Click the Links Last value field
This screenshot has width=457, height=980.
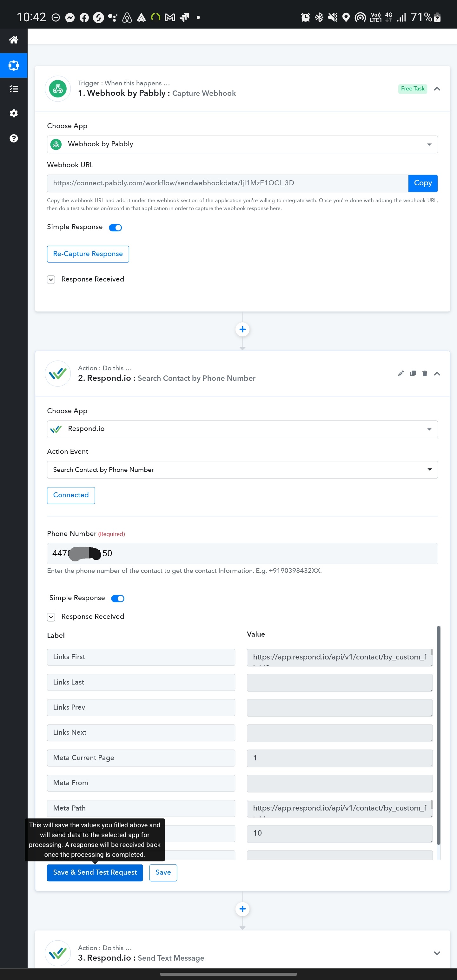pos(340,683)
